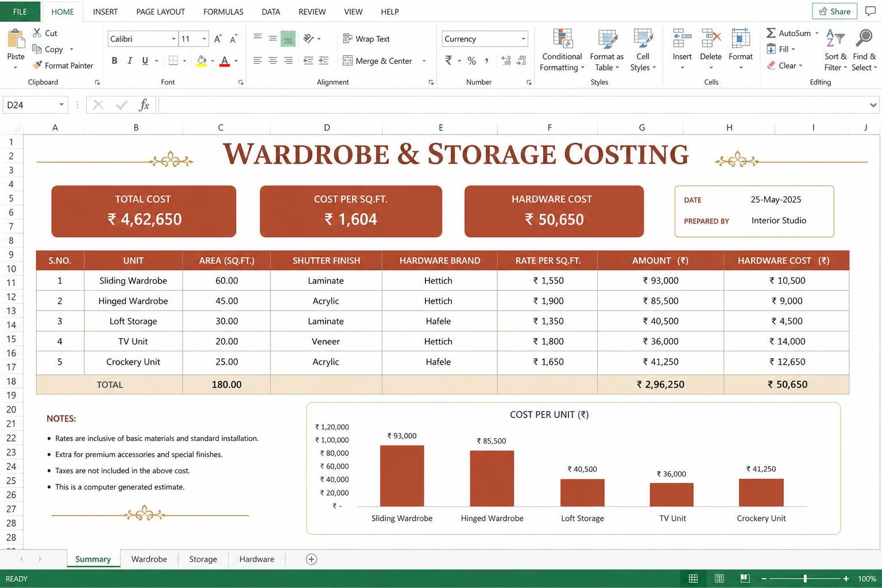Expand the formula bar chevron
Image resolution: width=882 pixels, height=588 pixels.
pyautogui.click(x=873, y=105)
